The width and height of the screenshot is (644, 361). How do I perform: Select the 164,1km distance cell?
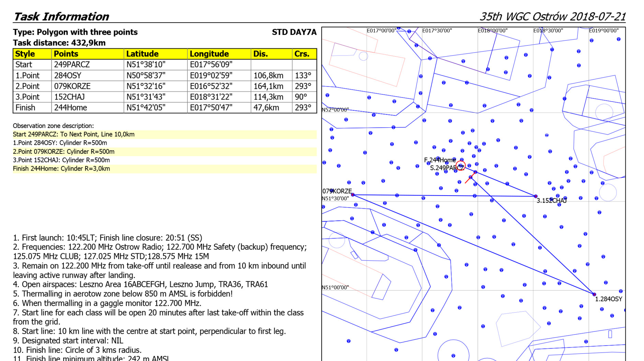268,86
